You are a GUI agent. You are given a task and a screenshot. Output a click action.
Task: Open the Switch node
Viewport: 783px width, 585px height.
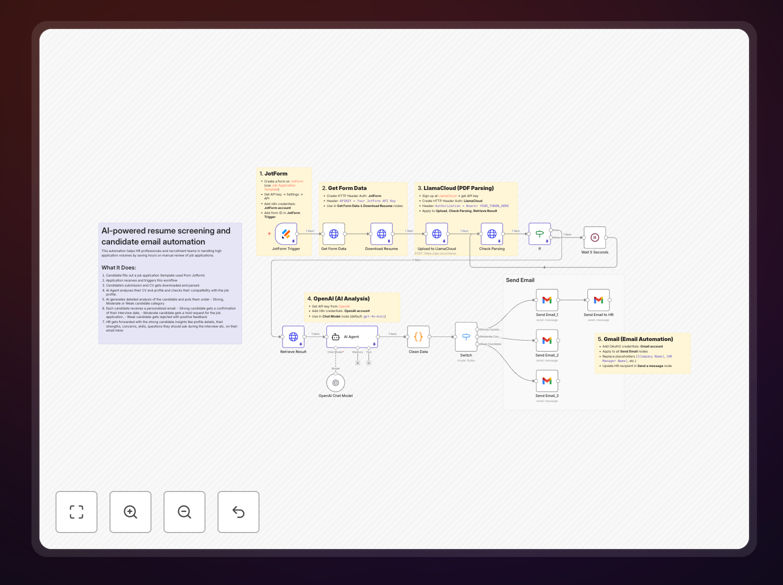tap(466, 337)
